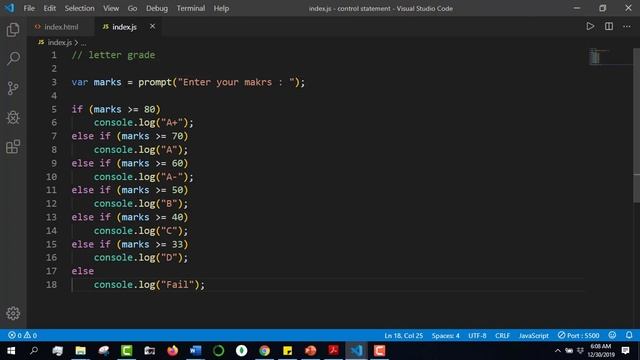This screenshot has height=360, width=640.
Task: Change language mode from JavaScript
Action: point(533,336)
